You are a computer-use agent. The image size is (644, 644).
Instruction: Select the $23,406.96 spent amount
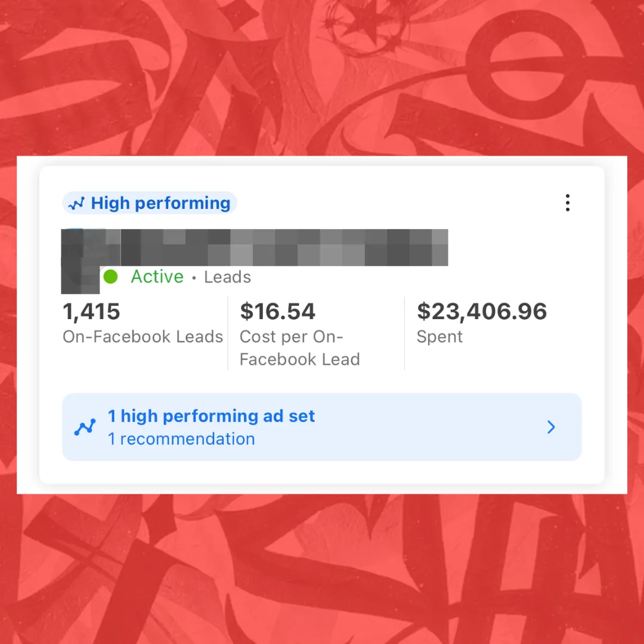pos(482,311)
